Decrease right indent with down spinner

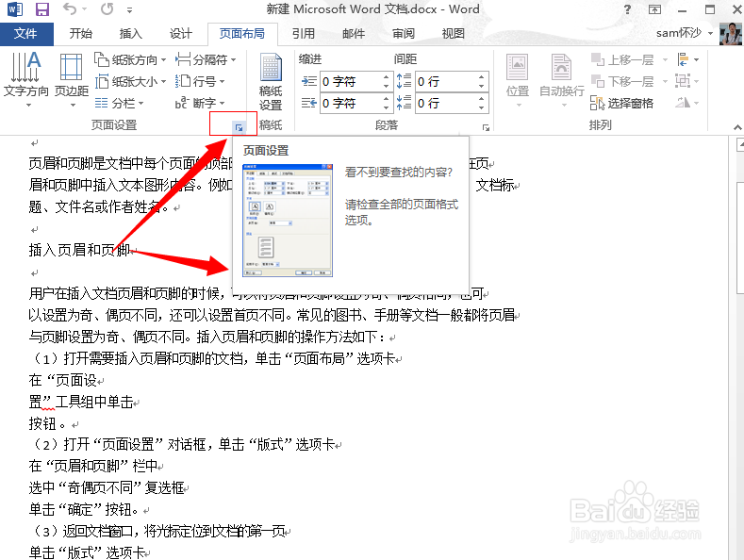pos(387,108)
